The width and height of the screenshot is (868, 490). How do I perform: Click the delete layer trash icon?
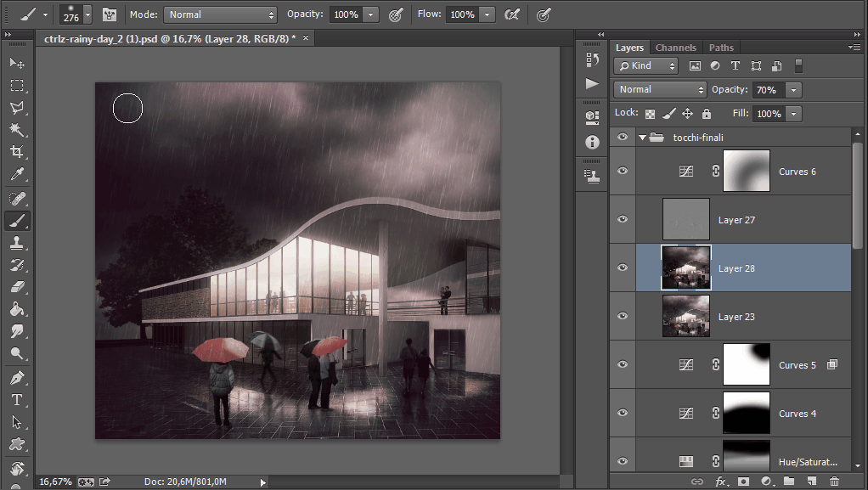click(x=834, y=482)
